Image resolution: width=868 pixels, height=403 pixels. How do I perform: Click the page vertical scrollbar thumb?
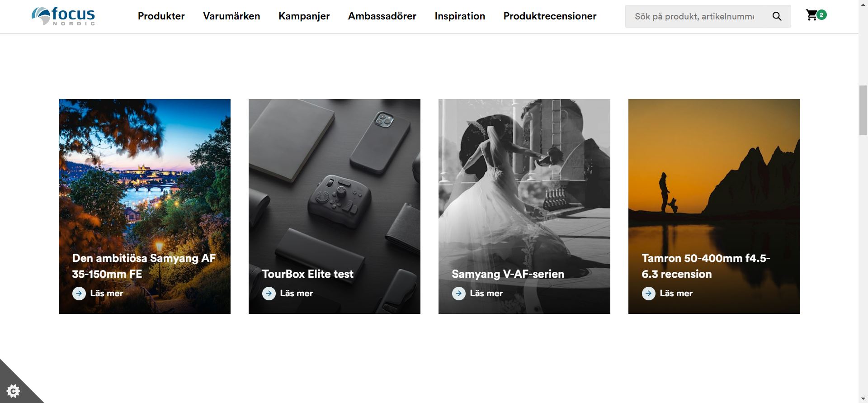point(863,110)
